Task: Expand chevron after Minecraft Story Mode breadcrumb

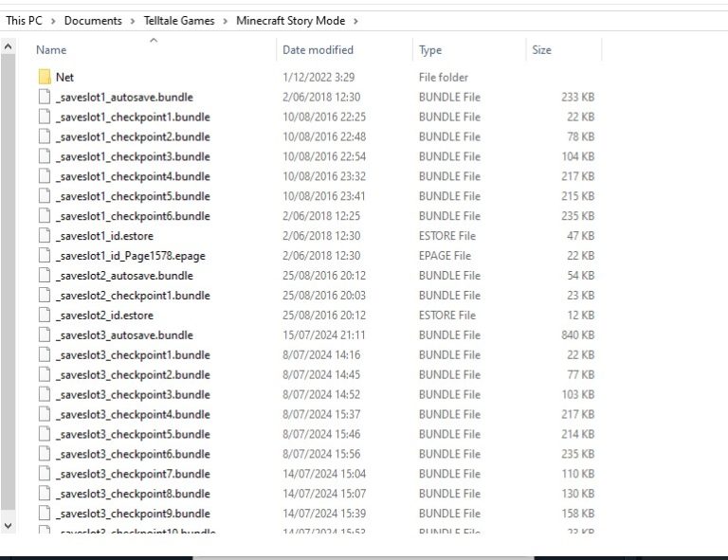Action: 355,22
